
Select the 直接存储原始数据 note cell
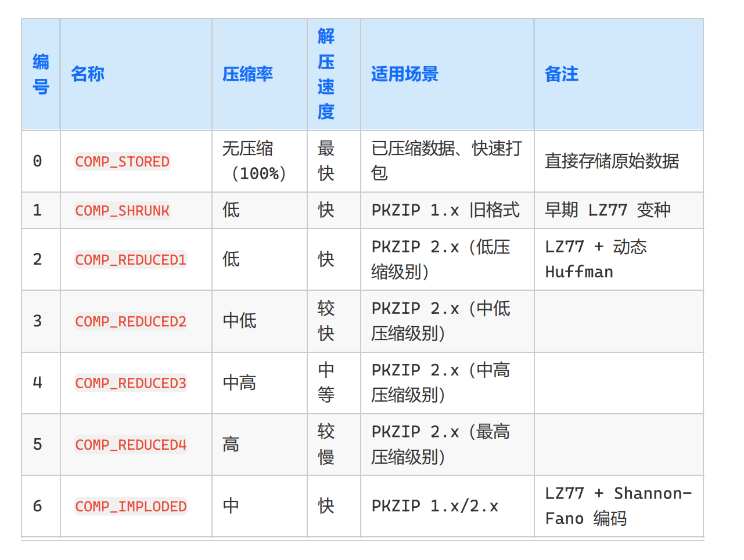(x=612, y=161)
